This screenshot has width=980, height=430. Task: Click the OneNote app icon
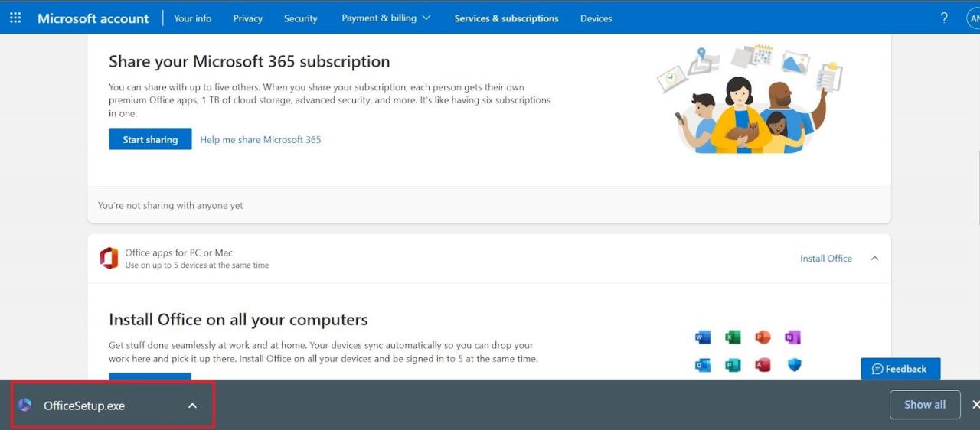click(x=792, y=337)
